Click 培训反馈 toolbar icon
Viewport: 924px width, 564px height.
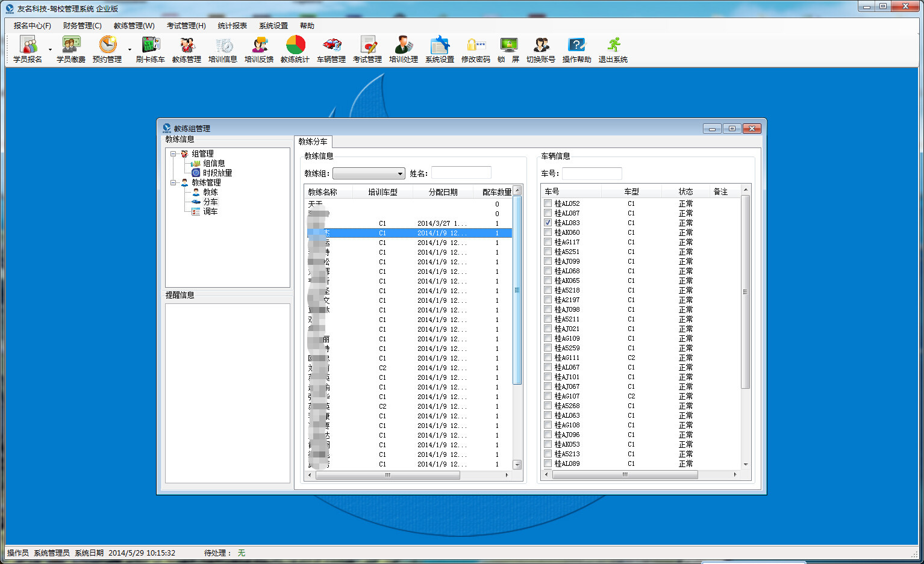[x=259, y=49]
